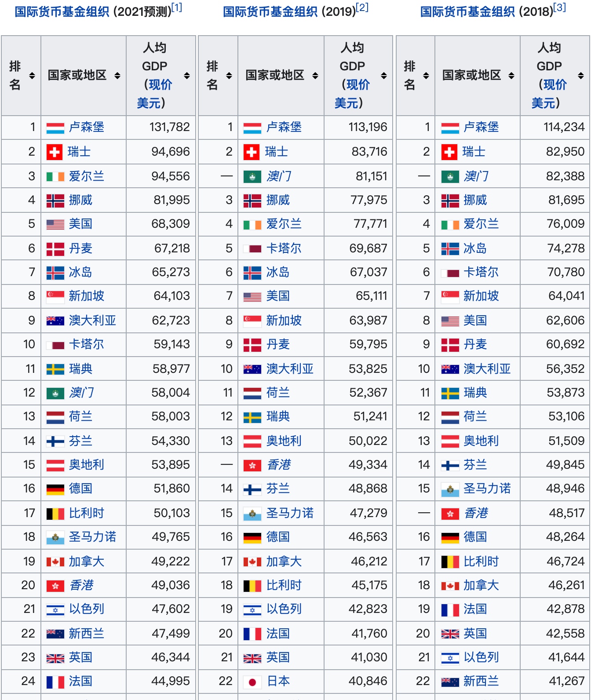Sort 2021 table by rank column
Image resolution: width=591 pixels, height=700 pixels.
click(x=32, y=76)
